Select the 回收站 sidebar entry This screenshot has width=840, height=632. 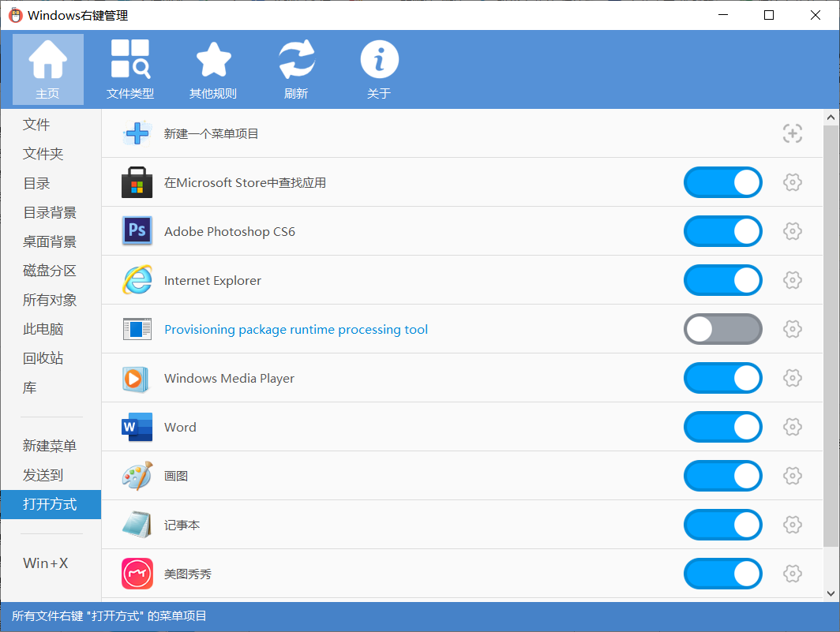click(x=45, y=357)
